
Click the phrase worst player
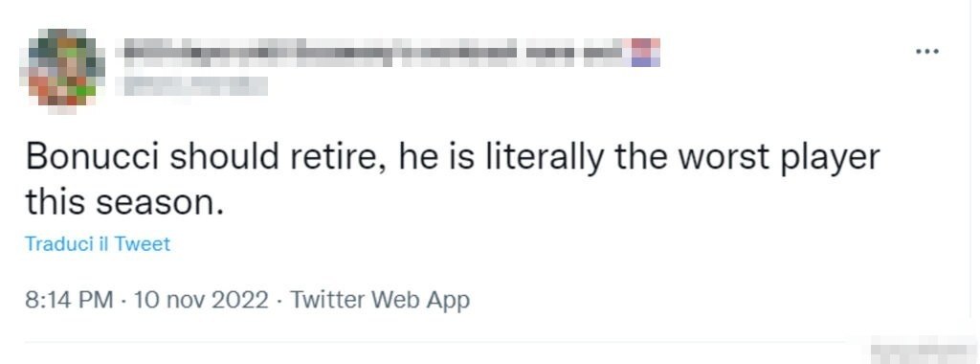click(x=779, y=158)
